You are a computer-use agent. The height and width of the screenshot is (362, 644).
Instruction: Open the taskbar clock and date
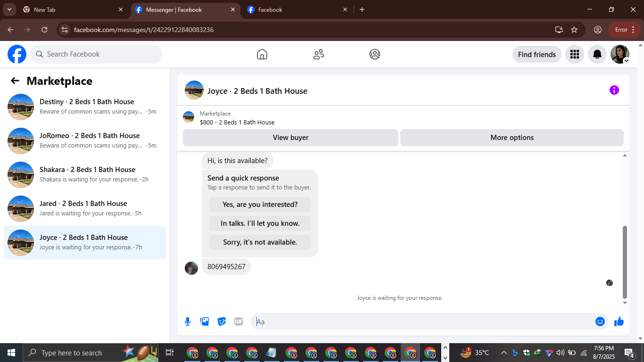[603, 353]
